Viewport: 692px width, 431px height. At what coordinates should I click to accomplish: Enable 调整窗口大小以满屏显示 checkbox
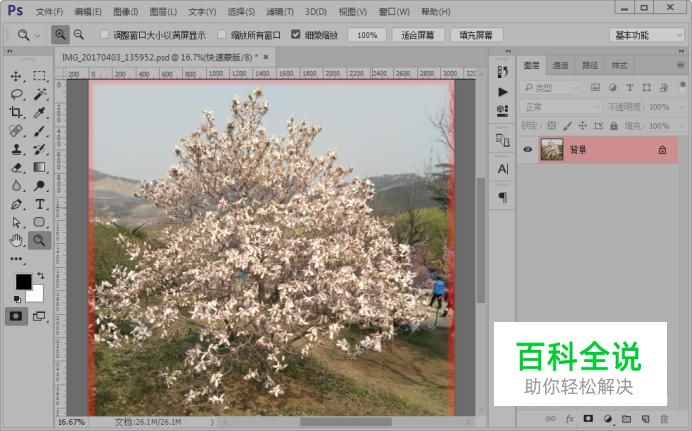coord(105,34)
